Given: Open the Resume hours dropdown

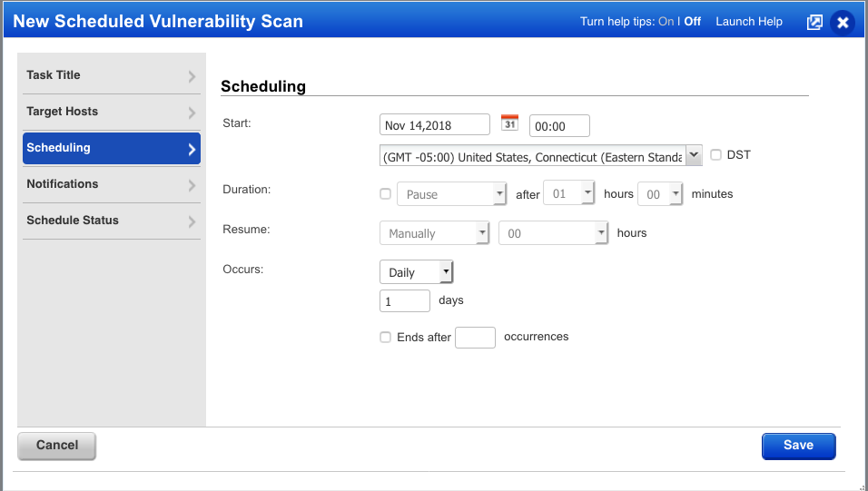Looking at the screenshot, I should [x=554, y=233].
